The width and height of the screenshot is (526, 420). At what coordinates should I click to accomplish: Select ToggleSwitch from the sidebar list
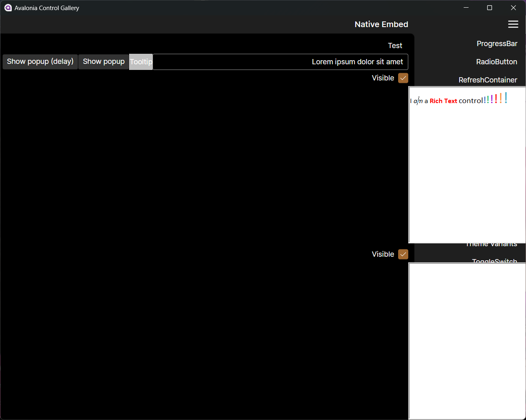click(494, 261)
